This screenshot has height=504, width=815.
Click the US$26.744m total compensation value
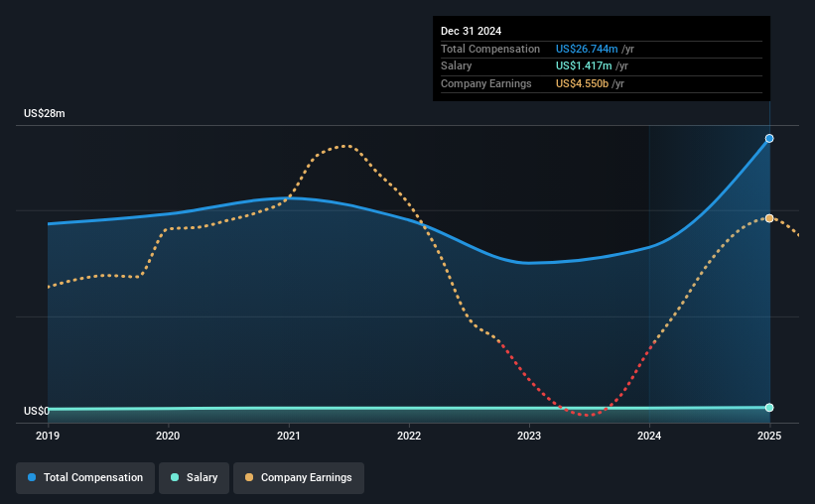click(587, 49)
